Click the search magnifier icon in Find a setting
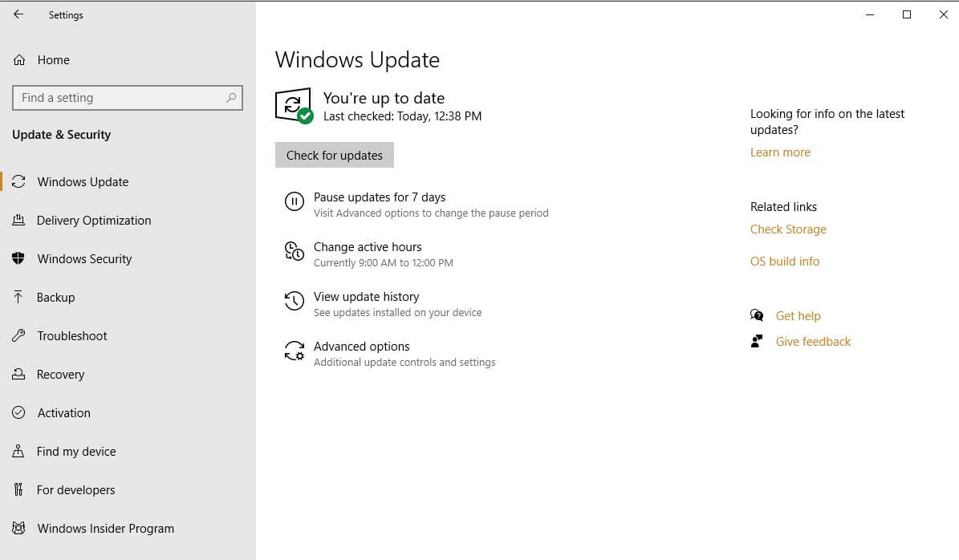The width and height of the screenshot is (959, 560). [x=231, y=98]
